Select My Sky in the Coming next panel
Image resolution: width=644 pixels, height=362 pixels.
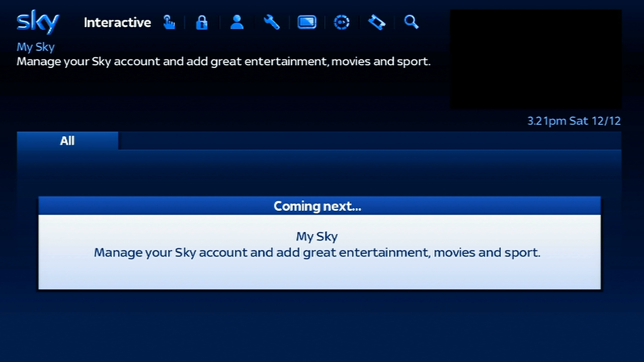click(316, 236)
